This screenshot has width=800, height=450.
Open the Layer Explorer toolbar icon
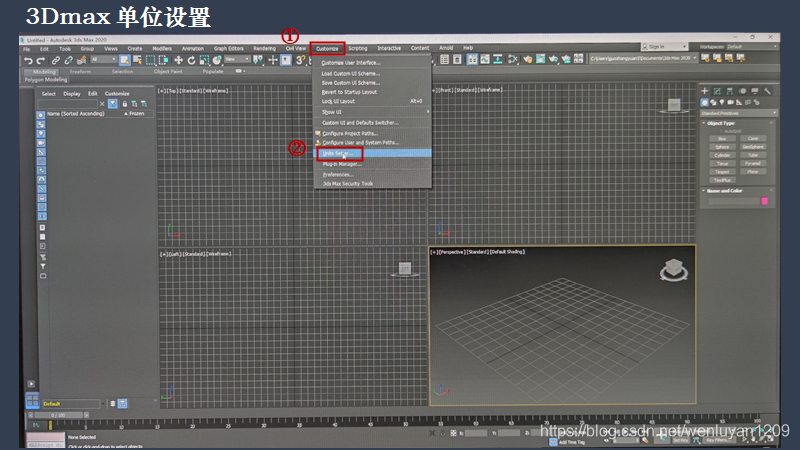click(457, 60)
